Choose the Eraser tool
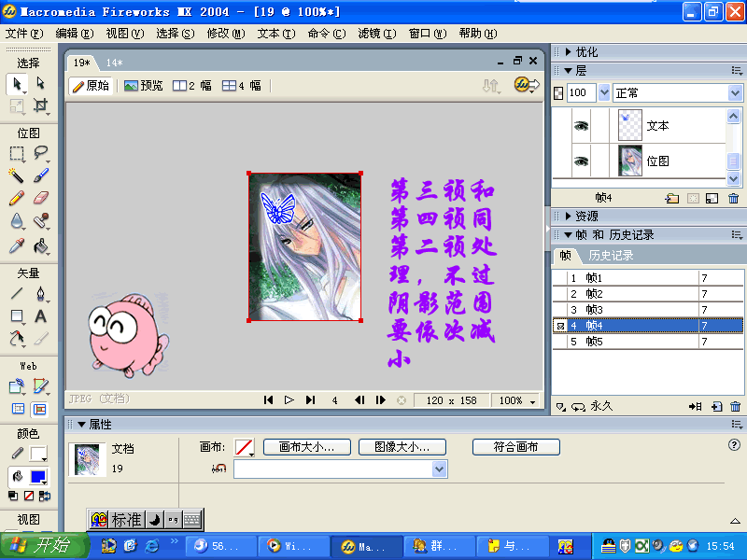The image size is (747, 560). point(41,198)
